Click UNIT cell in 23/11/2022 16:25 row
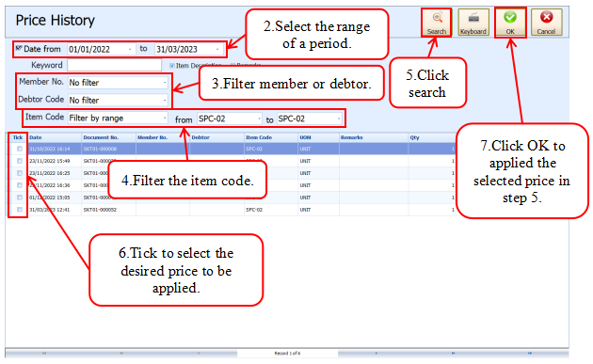593x364 pixels. tap(318, 173)
